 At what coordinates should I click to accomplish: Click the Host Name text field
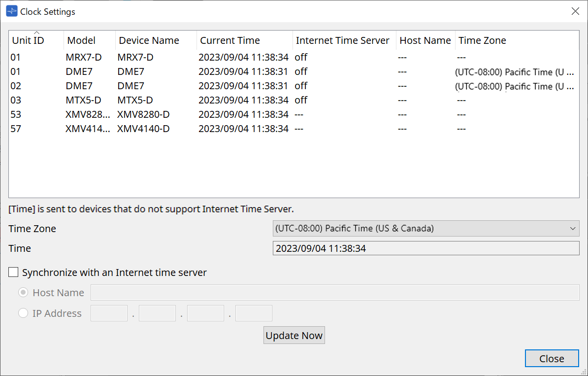pyautogui.click(x=334, y=293)
